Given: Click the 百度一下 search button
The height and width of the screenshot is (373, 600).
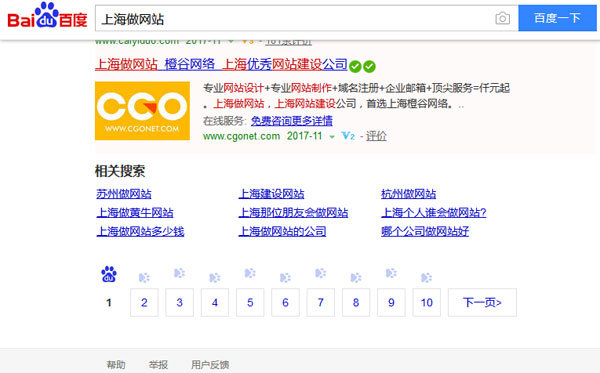Looking at the screenshot, I should pyautogui.click(x=557, y=18).
